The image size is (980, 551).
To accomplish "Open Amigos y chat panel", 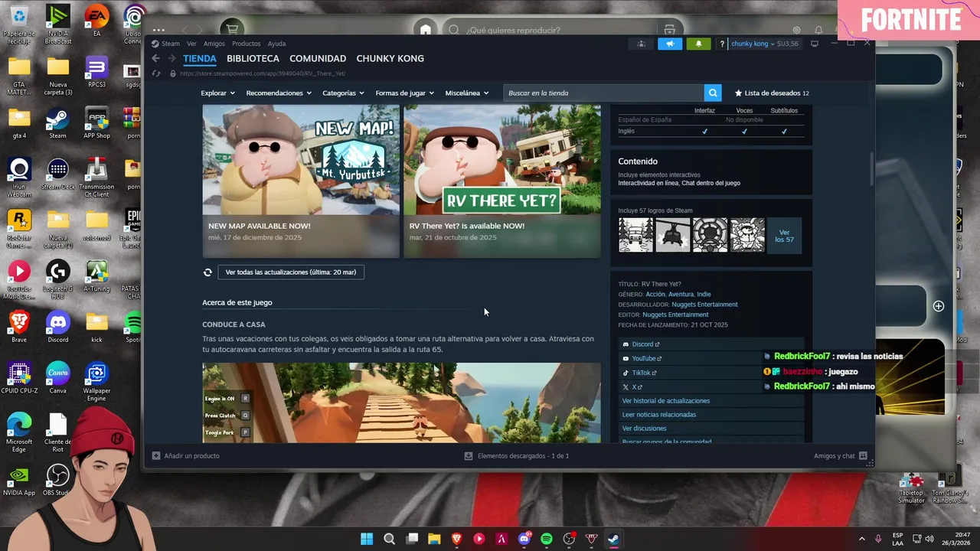I will pyautogui.click(x=841, y=456).
